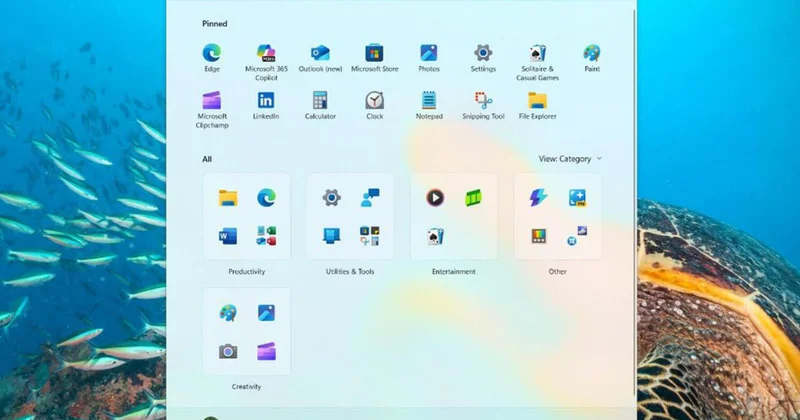Launch Clipchamp in the Creativity category
This screenshot has height=420, width=800.
266,351
